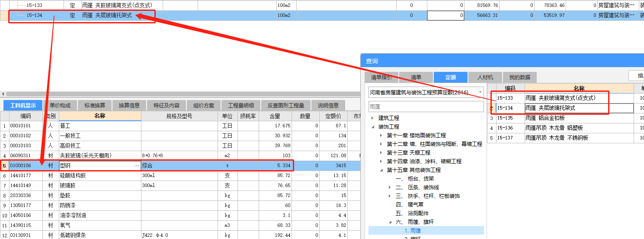Screen dimensions: 644x239
Task: Switch to 清单指引 tab in 查询 dialog
Action: coord(381,78)
